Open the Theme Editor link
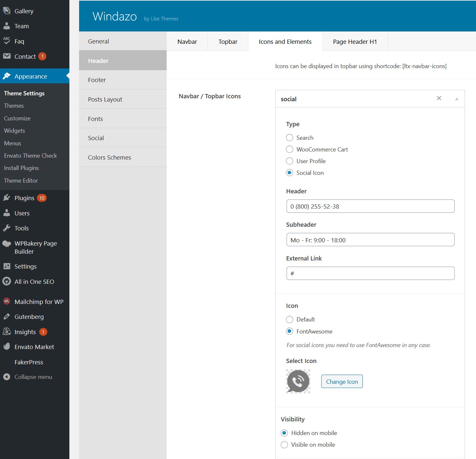The height and width of the screenshot is (459, 476). [x=21, y=181]
